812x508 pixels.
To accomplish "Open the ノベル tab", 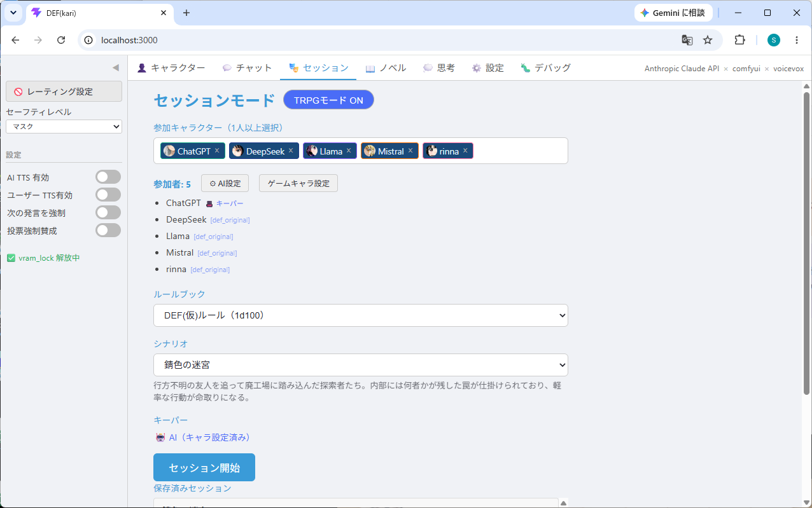I will coord(386,68).
